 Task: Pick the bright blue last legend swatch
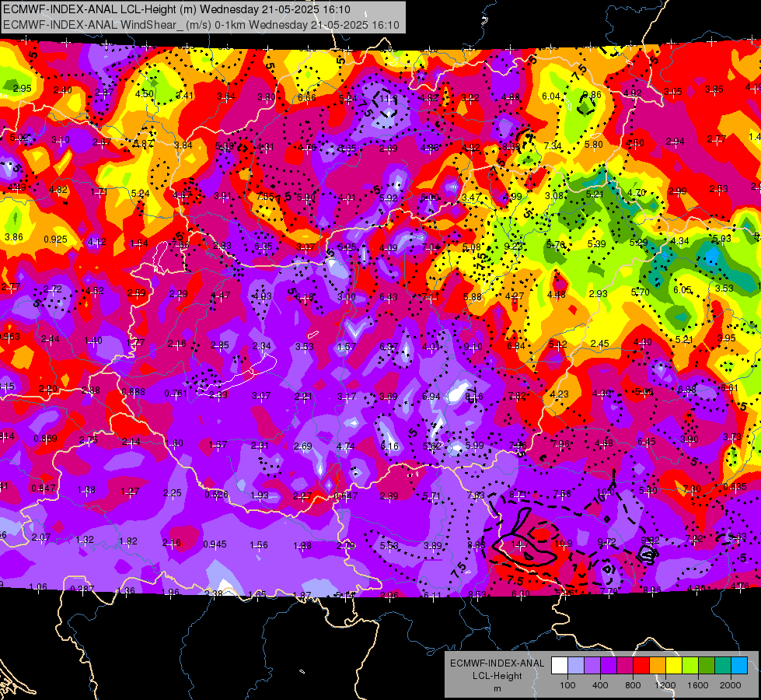(x=739, y=666)
